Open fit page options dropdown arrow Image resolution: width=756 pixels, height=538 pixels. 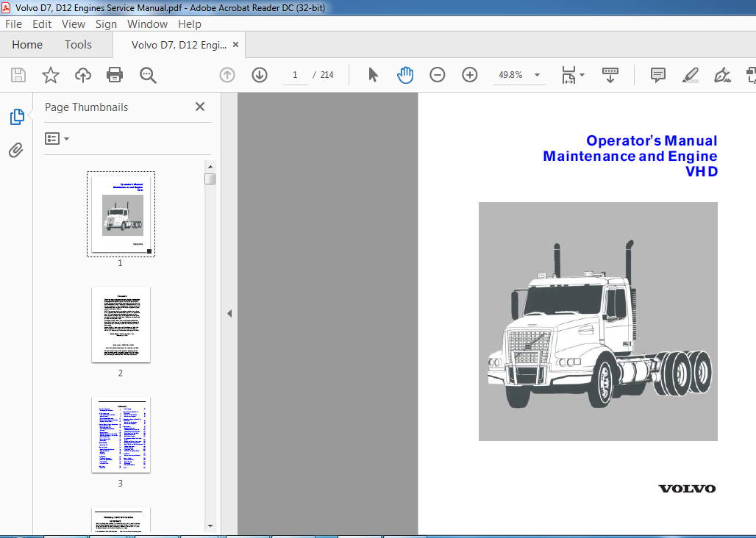click(x=582, y=75)
